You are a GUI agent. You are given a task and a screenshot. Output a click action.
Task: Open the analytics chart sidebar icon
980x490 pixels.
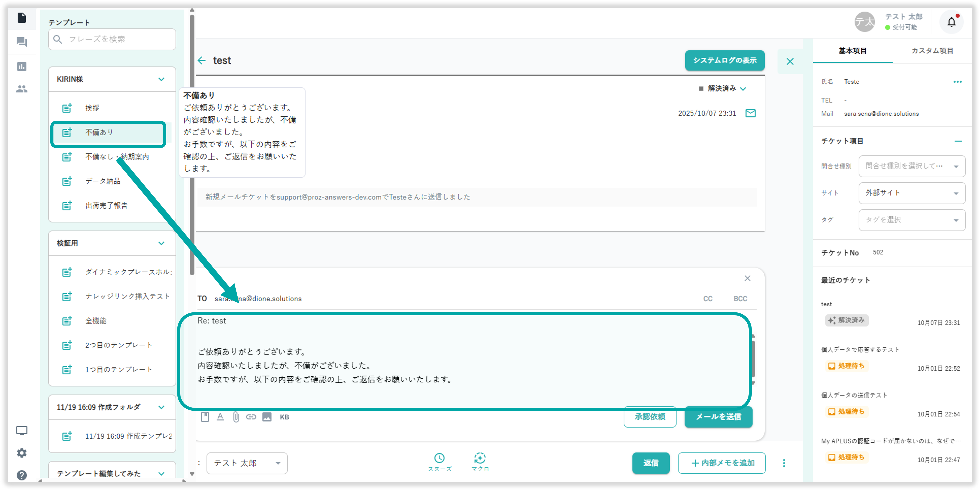tap(22, 67)
